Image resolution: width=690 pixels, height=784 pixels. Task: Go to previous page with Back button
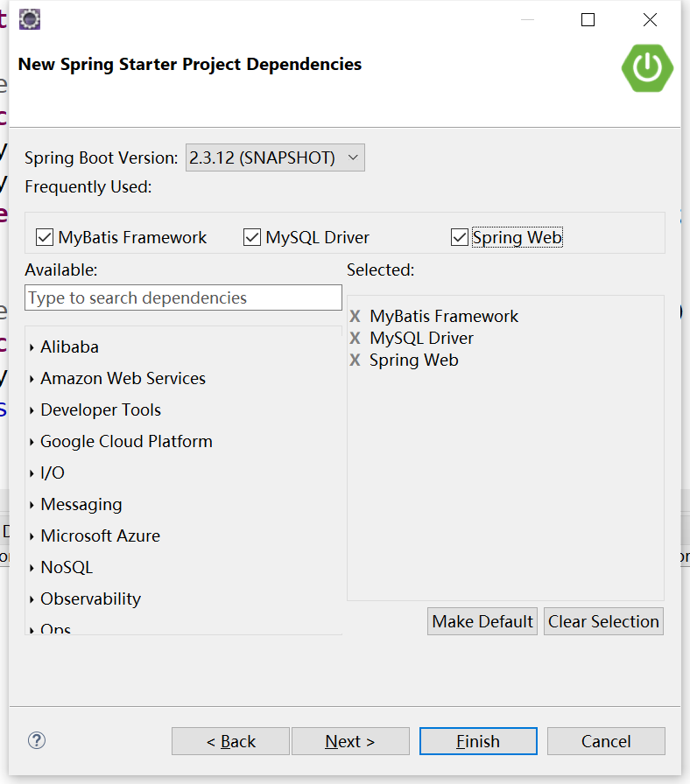pos(230,741)
